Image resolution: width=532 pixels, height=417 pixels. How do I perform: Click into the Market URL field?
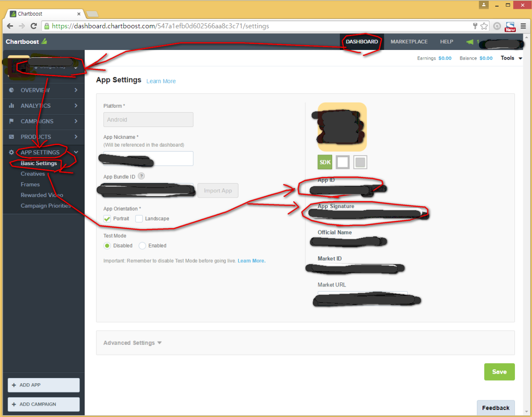point(363,298)
